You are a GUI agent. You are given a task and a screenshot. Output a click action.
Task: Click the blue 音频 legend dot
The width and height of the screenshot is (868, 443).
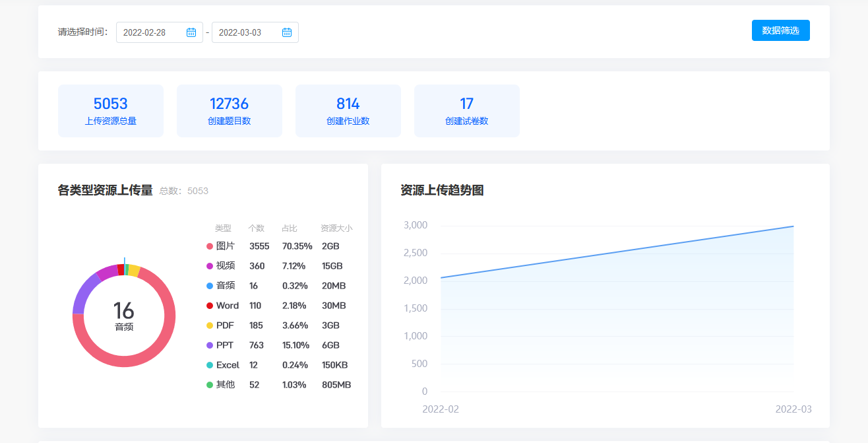coord(210,286)
